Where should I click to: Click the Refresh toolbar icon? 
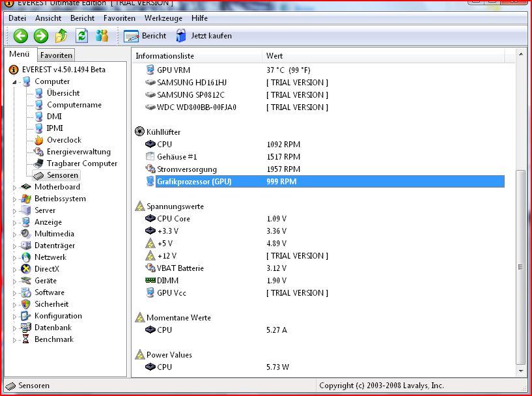tap(82, 36)
